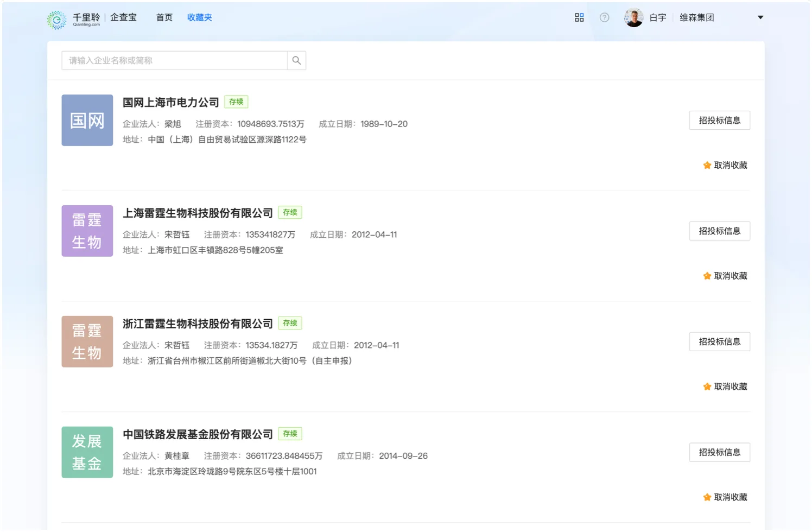Click registered capital 10948693.7513万
Screen dimensions: 812x532
point(271,124)
